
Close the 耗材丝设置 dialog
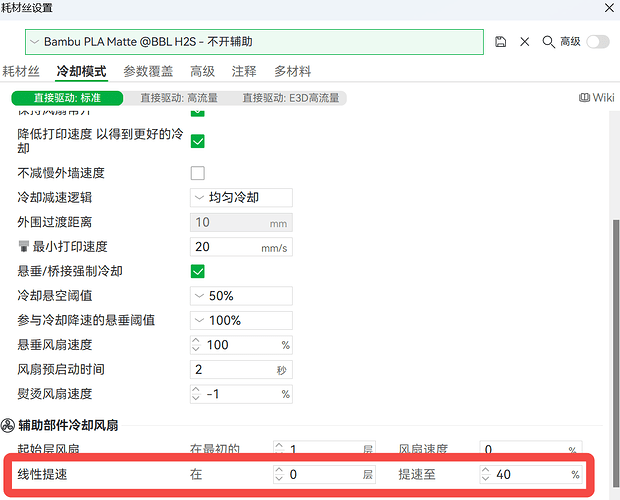609,8
